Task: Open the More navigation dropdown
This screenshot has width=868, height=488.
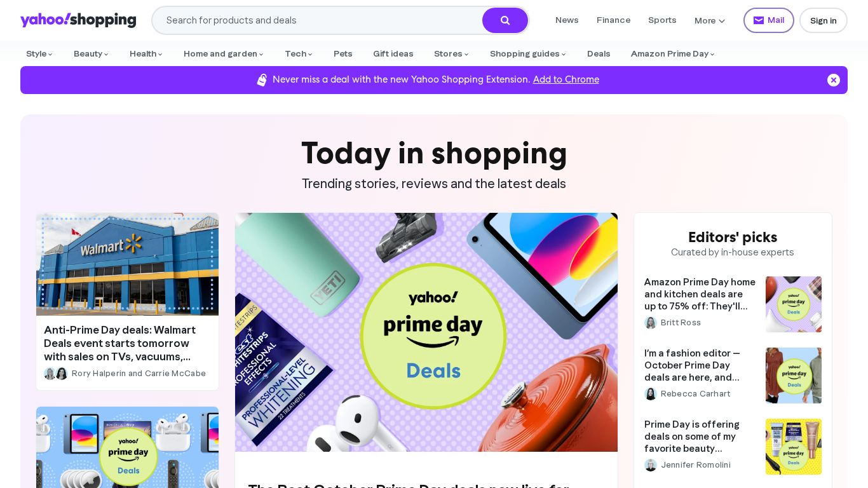Action: pos(710,20)
